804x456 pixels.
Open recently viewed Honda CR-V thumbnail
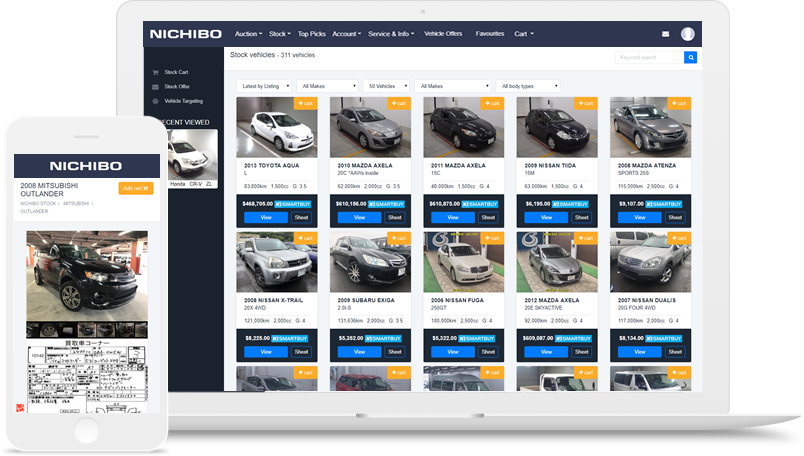(193, 158)
